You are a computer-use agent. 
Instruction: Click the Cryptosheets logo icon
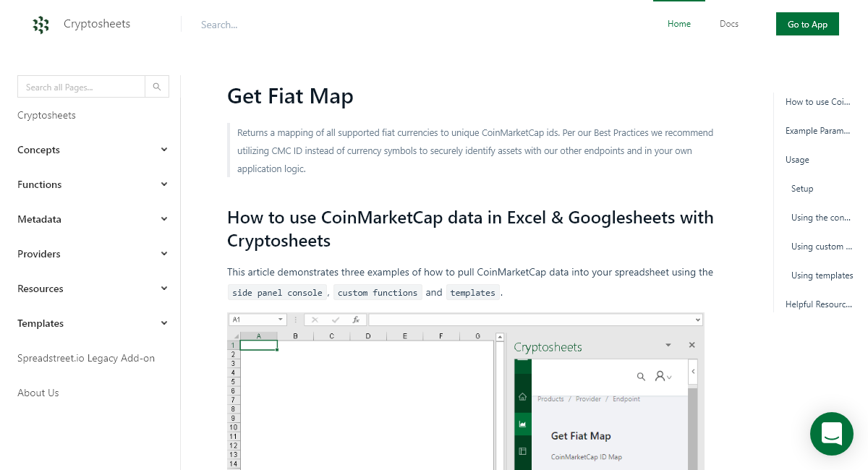click(x=41, y=24)
